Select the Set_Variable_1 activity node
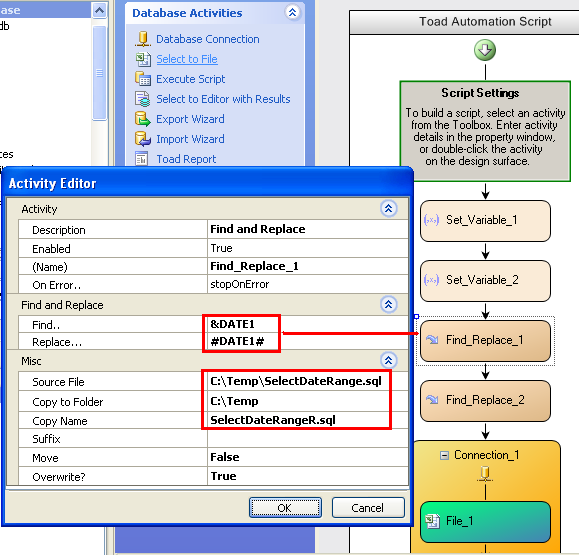The height and width of the screenshot is (555, 579). pyautogui.click(x=485, y=221)
